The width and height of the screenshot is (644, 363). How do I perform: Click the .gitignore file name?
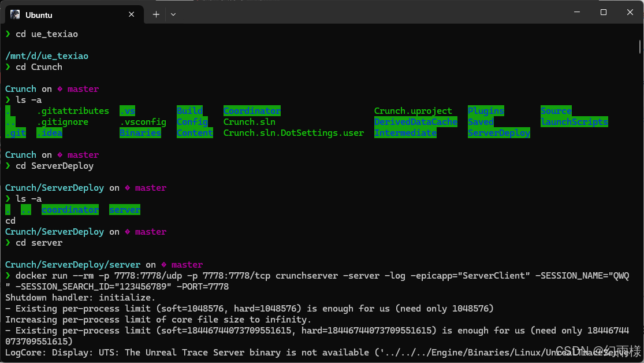62,122
